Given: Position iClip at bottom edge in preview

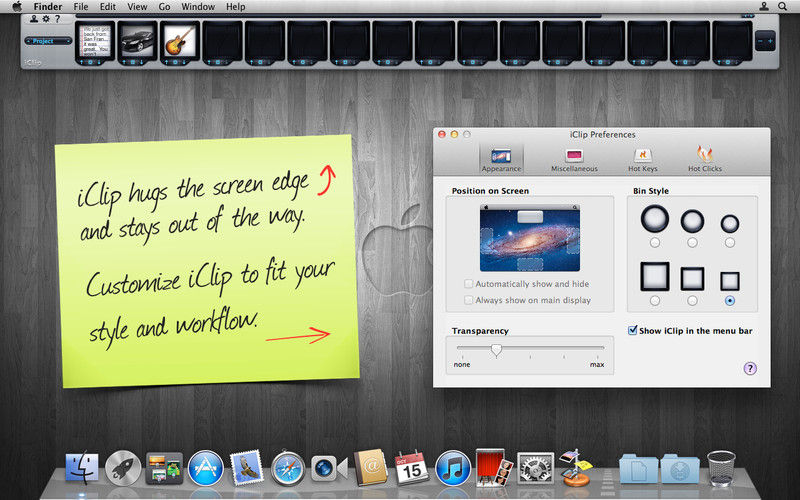Looking at the screenshot, I should (530, 264).
